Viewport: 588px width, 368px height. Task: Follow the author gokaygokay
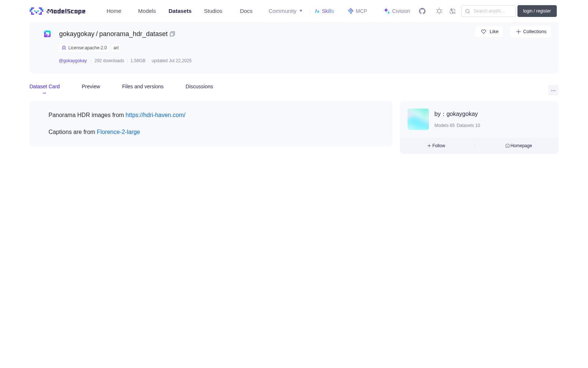pos(436,146)
